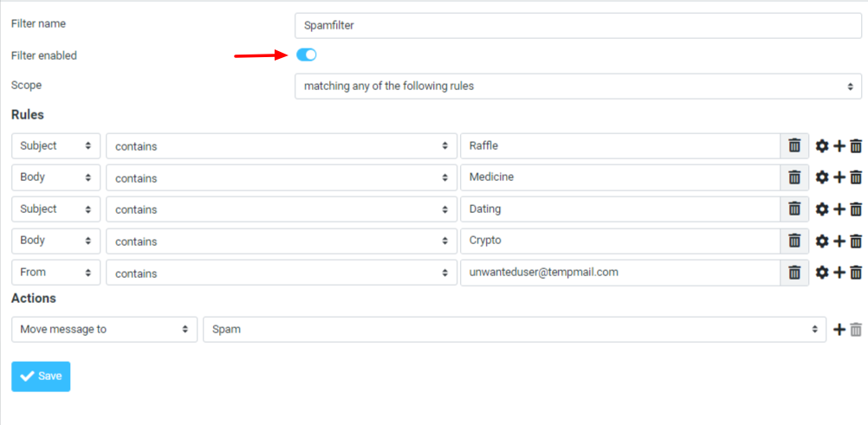Screen dimensions: 868x425
Task: Choose a different folder in the Spam dropdown
Action: click(x=515, y=330)
